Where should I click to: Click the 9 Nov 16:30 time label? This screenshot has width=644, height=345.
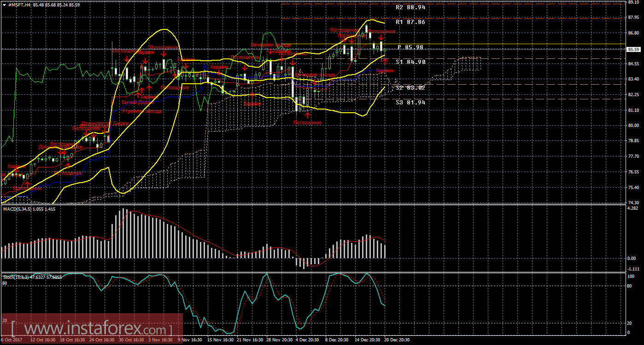[190, 340]
